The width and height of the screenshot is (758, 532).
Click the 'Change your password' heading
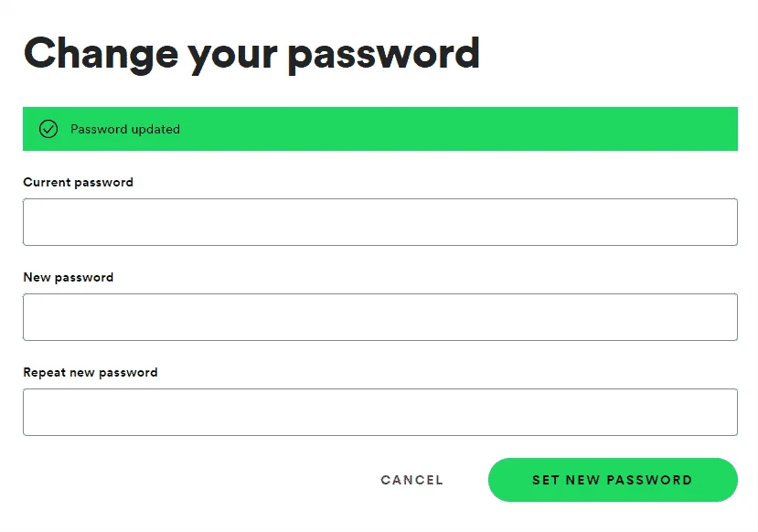(251, 55)
